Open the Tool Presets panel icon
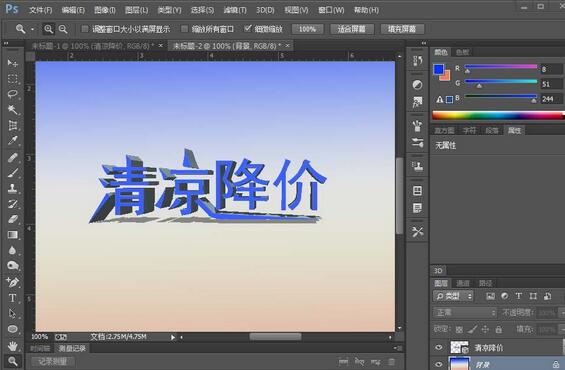This screenshot has height=370, width=565. tap(418, 232)
